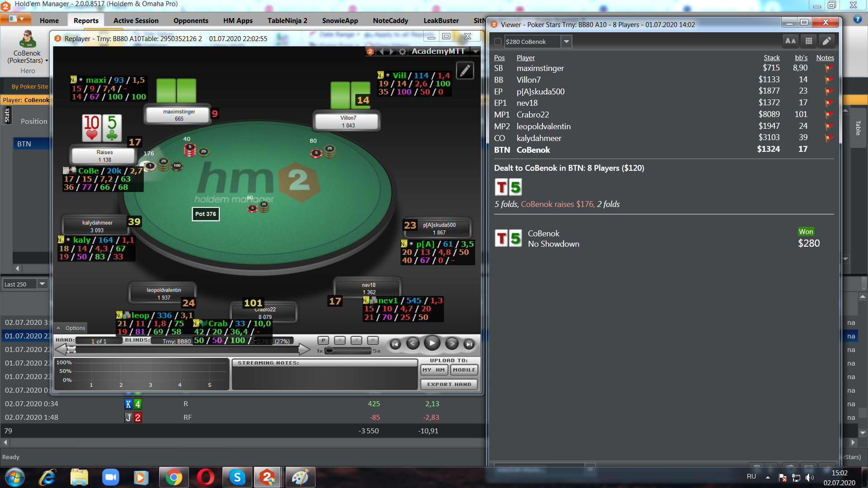Go to next HUD using the right arrow

(x=392, y=52)
